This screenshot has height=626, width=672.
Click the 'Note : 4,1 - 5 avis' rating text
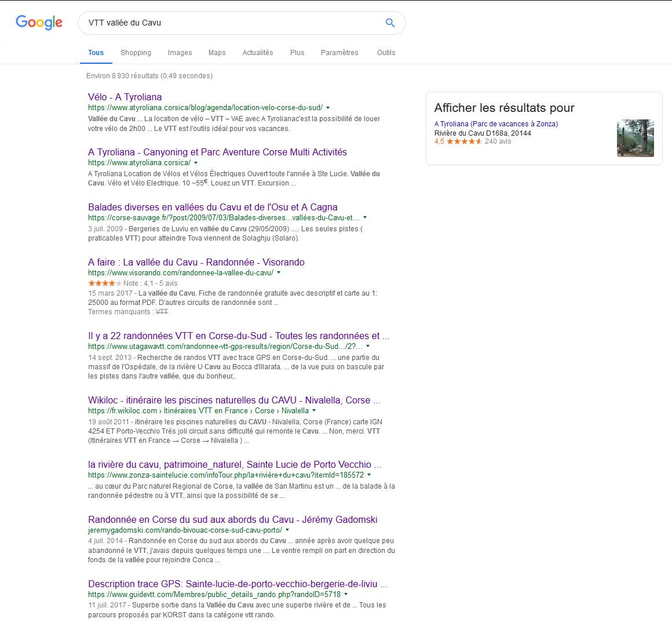click(151, 283)
